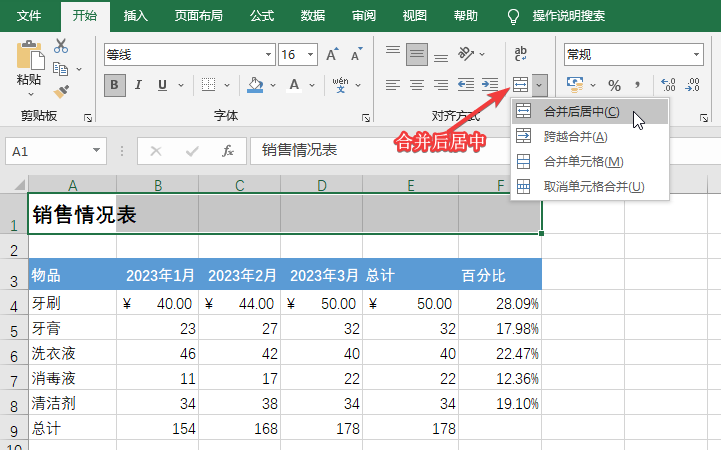The height and width of the screenshot is (450, 721).
Task: Click the Copy icon in clipboard group
Action: point(61,69)
